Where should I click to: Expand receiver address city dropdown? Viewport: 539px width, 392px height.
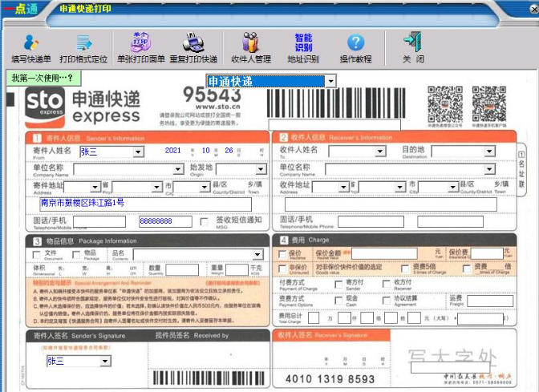[x=399, y=187]
